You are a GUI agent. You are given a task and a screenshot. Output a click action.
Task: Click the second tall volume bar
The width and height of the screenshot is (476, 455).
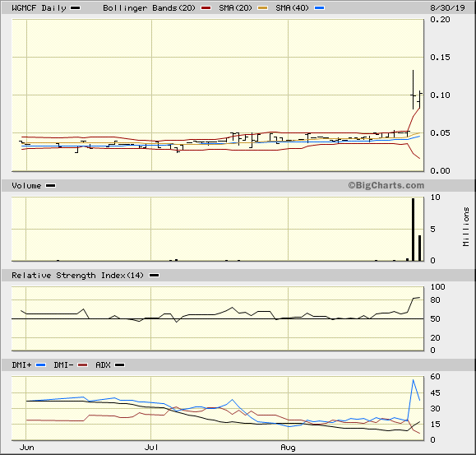click(420, 248)
